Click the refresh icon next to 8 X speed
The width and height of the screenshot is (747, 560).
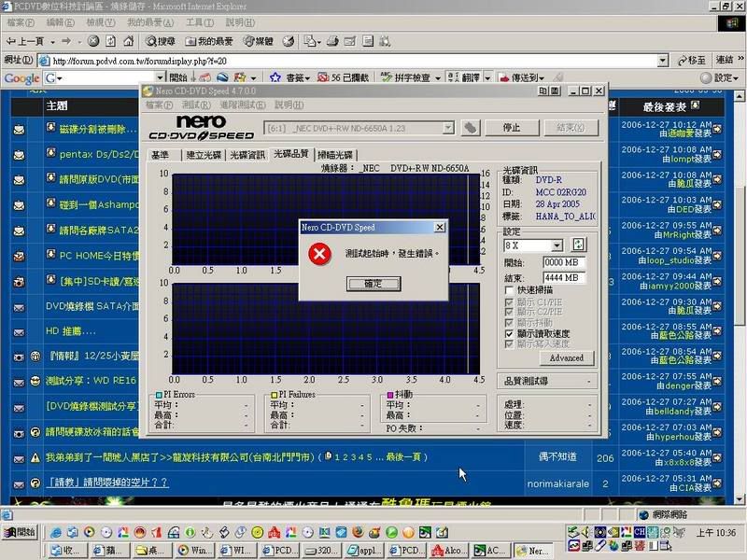[578, 245]
